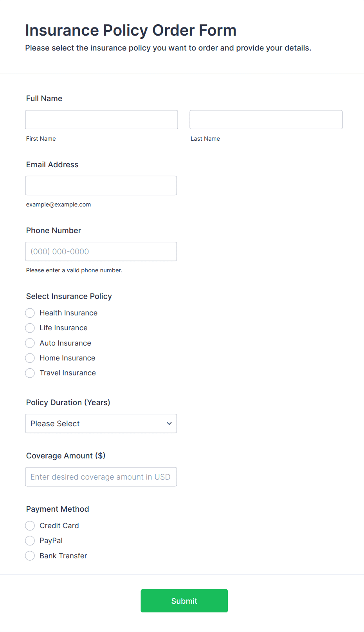The image size is (364, 632).
Task: Choose Credit Card payment method
Action: (x=30, y=526)
